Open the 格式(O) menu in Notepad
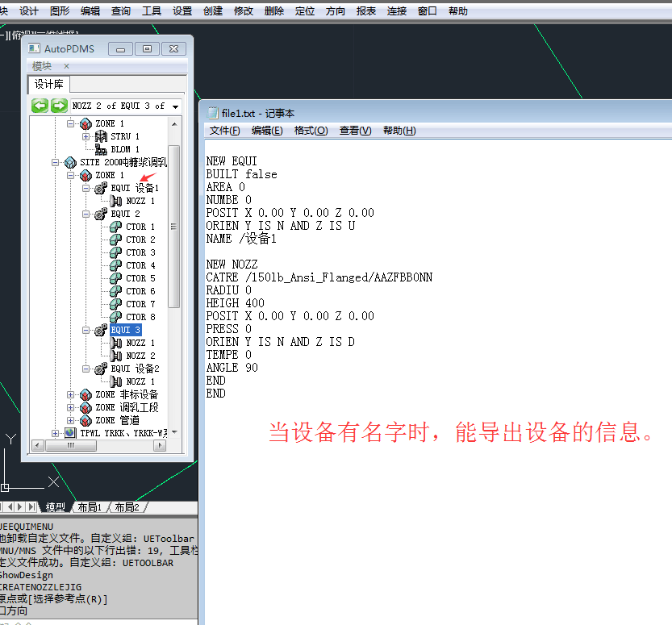 click(311, 131)
